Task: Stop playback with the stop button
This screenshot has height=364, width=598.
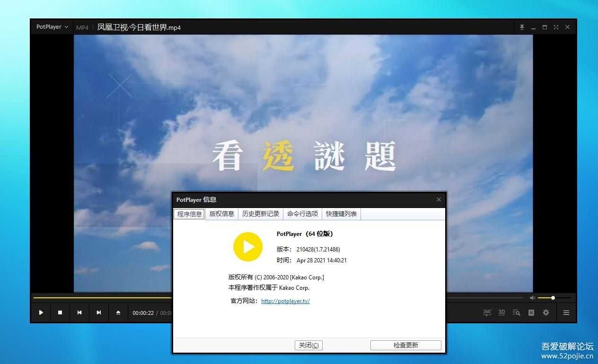Action: tap(60, 312)
